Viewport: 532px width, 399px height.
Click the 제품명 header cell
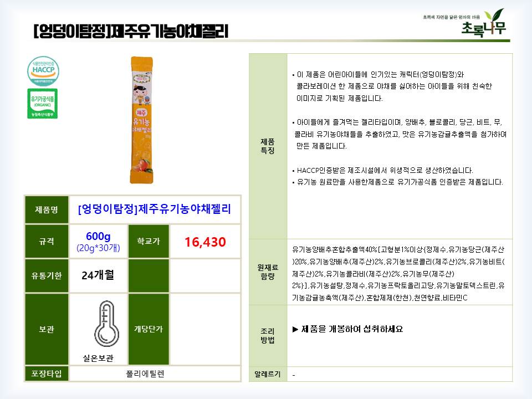[x=47, y=209]
